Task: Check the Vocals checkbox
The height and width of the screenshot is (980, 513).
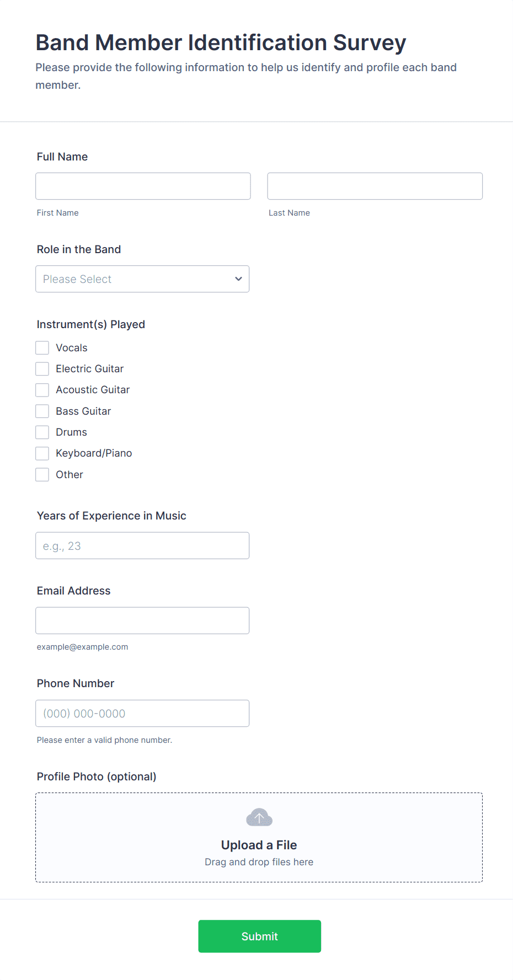Action: click(x=42, y=348)
